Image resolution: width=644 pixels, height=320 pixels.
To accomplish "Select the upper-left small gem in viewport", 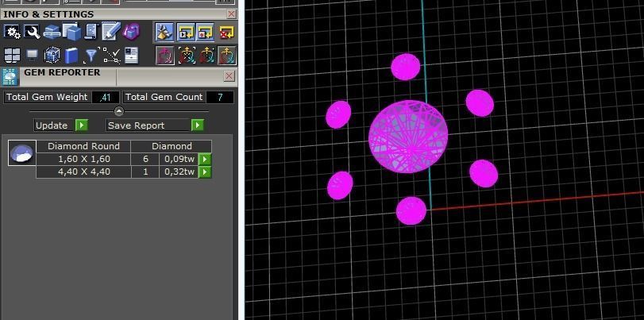I will (x=338, y=114).
